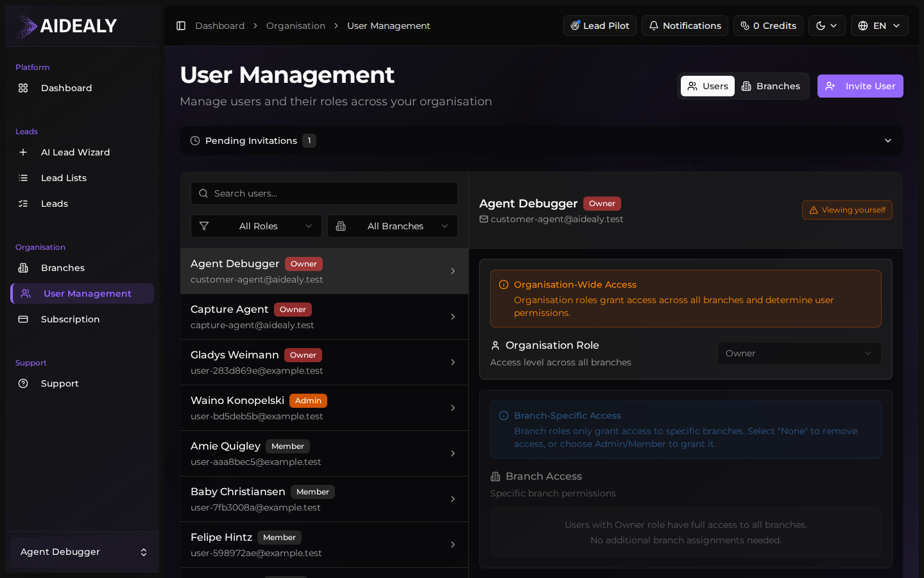Toggle the sidebar panel icon
Screen dimensions: 924x578
click(181, 26)
